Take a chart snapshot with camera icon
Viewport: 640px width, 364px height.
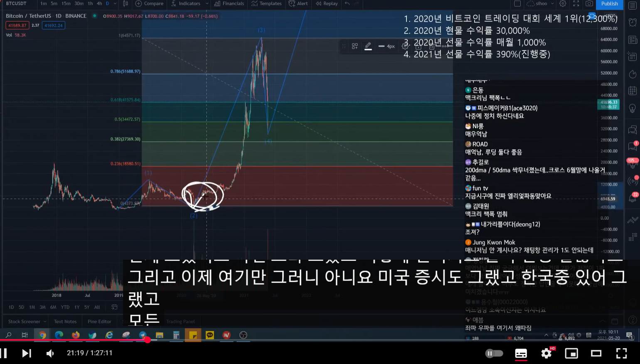click(589, 4)
